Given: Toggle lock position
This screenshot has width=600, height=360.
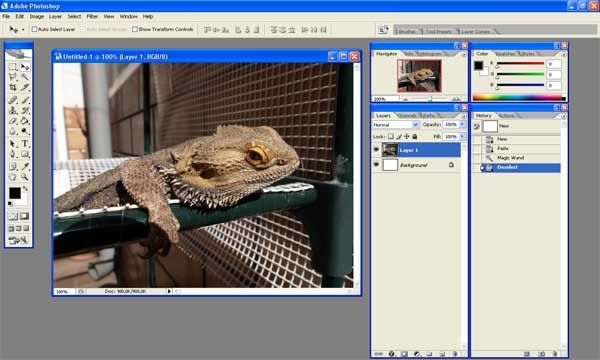Looking at the screenshot, I should tap(407, 136).
